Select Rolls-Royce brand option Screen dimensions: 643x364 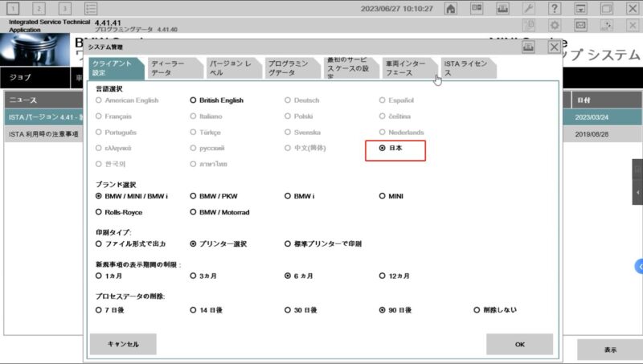click(119, 212)
